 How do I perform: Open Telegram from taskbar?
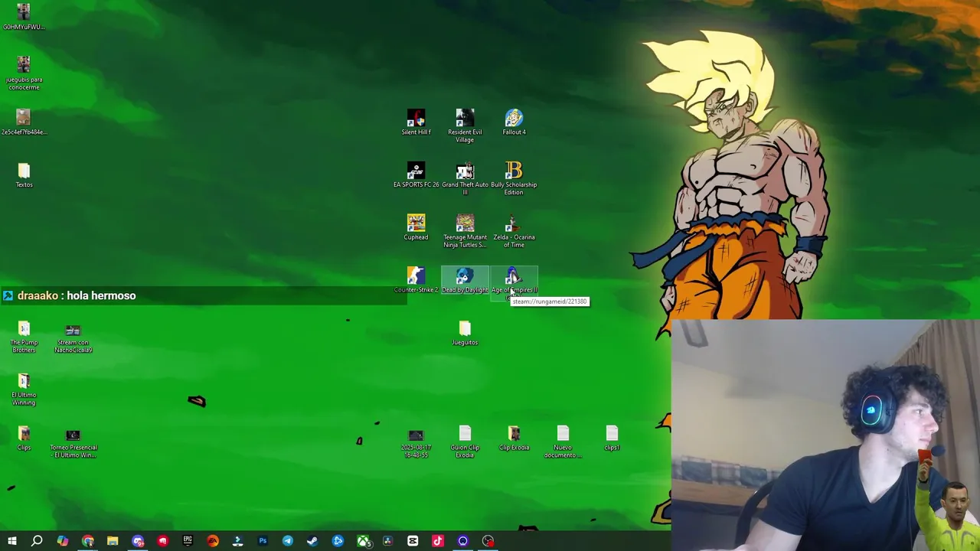(288, 541)
